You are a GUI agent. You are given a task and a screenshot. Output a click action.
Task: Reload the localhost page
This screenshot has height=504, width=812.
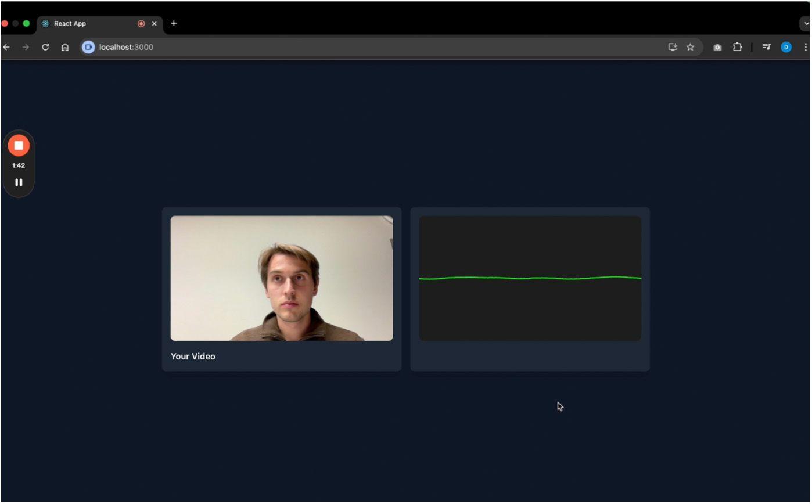coord(45,47)
